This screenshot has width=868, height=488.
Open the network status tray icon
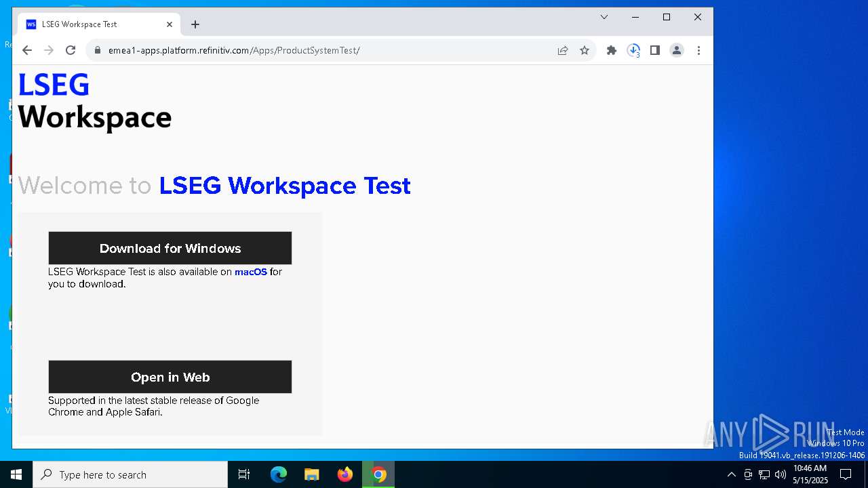pyautogui.click(x=764, y=474)
